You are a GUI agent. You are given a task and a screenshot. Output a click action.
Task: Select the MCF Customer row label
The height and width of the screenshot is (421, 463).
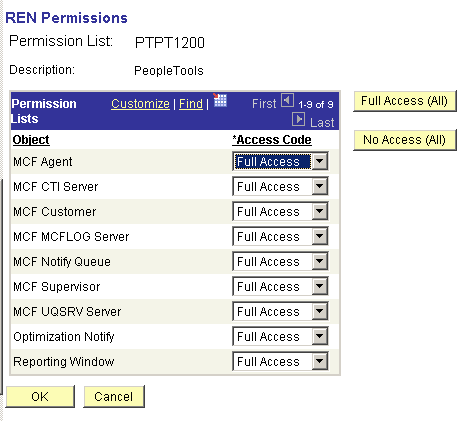point(55,212)
